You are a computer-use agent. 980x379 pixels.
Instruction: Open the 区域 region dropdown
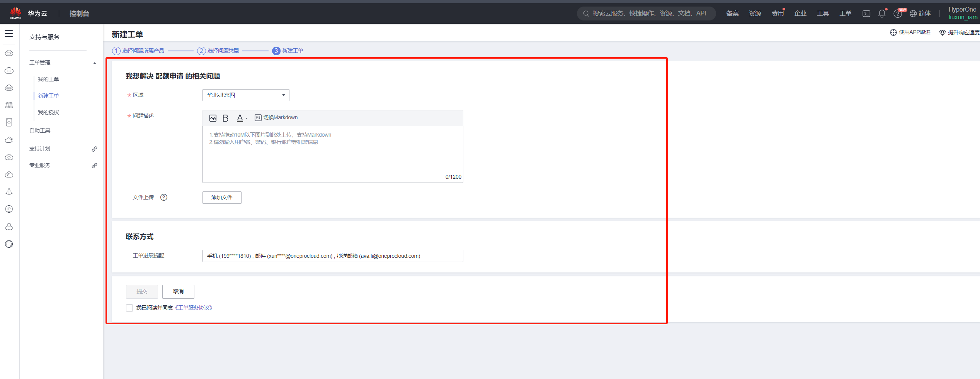(246, 95)
